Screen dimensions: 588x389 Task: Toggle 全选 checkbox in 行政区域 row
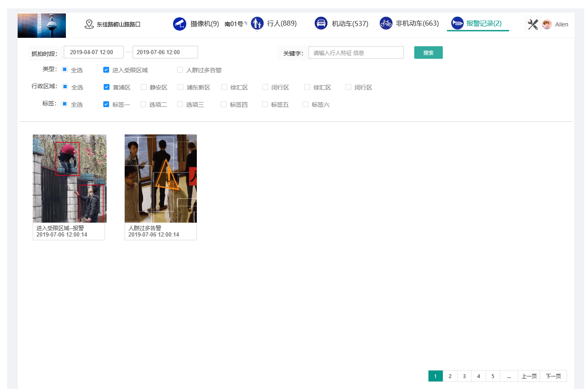pyautogui.click(x=65, y=87)
